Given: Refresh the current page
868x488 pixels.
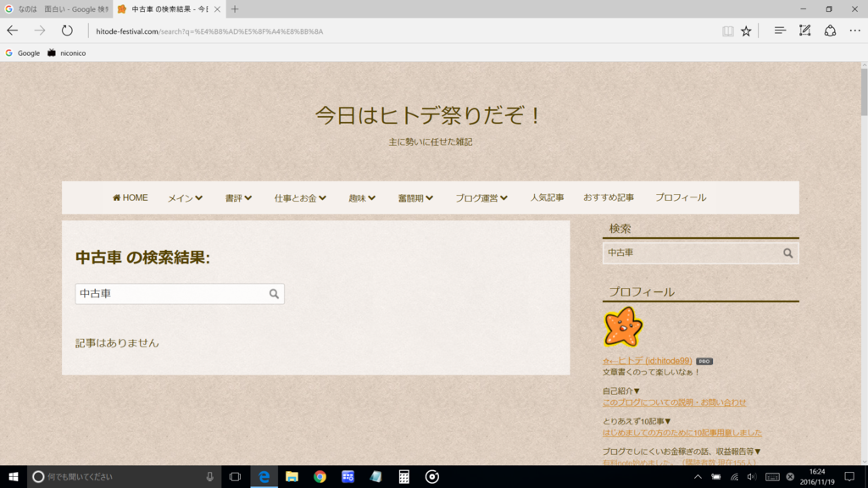Looking at the screenshot, I should 67,31.
